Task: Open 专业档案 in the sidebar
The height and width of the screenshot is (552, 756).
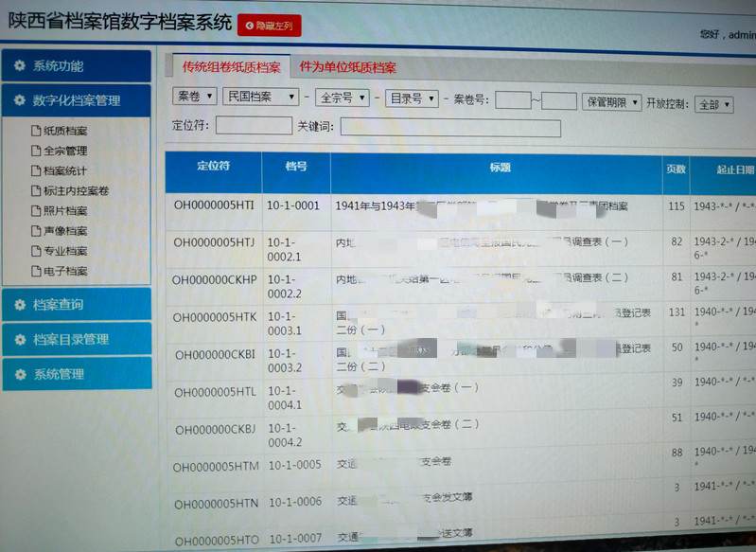Action: tap(65, 251)
